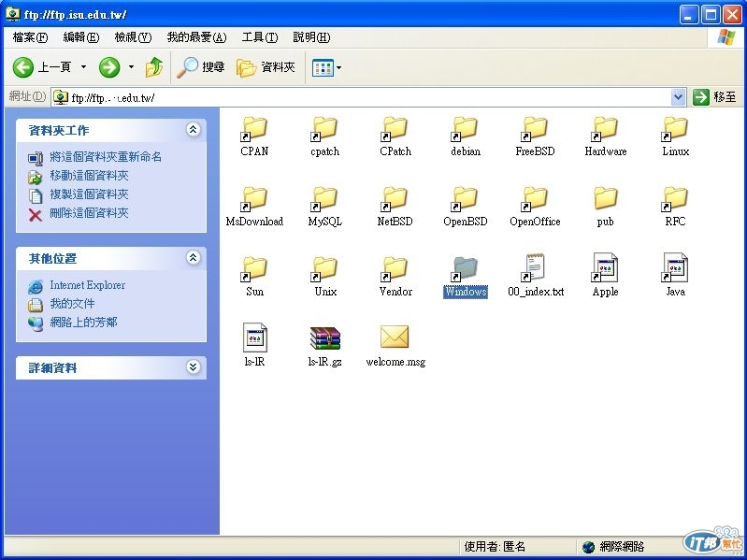Image resolution: width=747 pixels, height=560 pixels.
Task: Click the green Forward arrow button
Action: tap(109, 67)
